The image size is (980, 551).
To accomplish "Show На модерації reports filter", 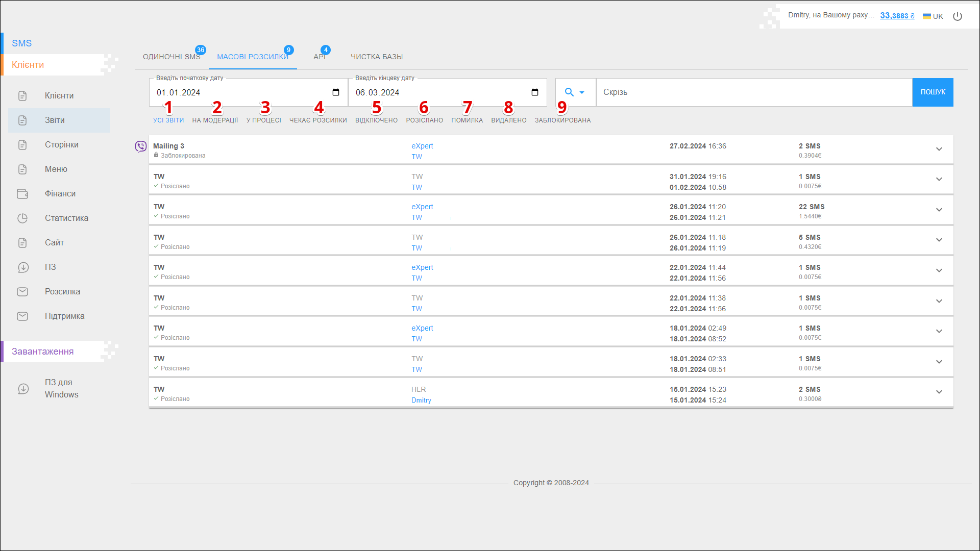I will [215, 120].
